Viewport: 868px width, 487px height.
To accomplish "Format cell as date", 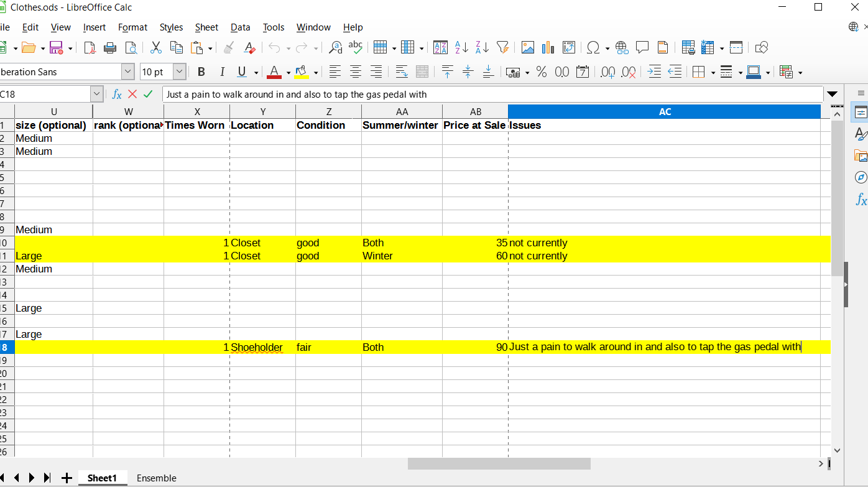I will coord(583,72).
